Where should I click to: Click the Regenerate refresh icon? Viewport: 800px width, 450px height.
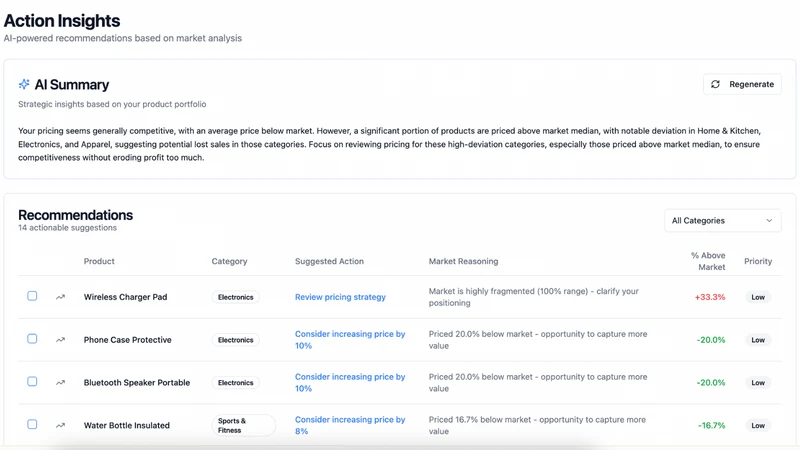coord(715,84)
